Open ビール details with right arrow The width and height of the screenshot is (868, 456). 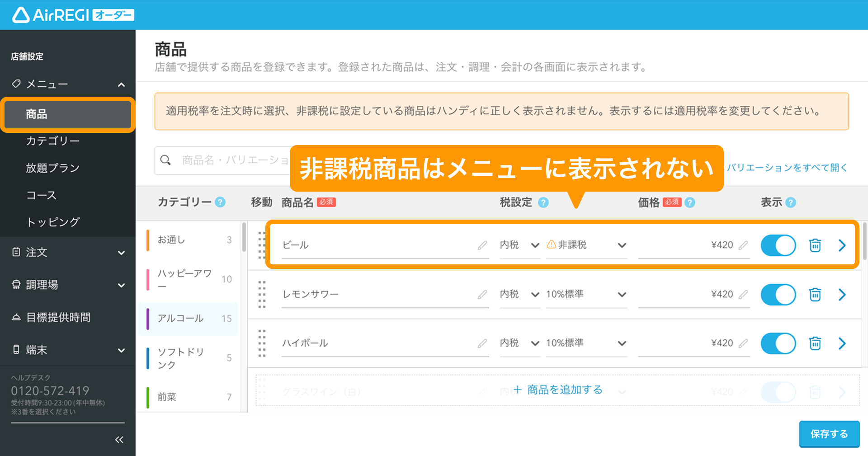pos(842,245)
